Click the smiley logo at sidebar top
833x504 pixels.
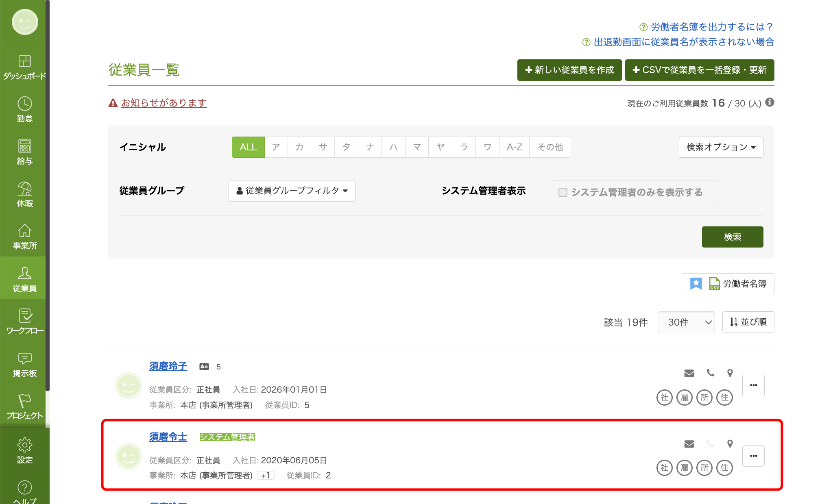[x=25, y=22]
